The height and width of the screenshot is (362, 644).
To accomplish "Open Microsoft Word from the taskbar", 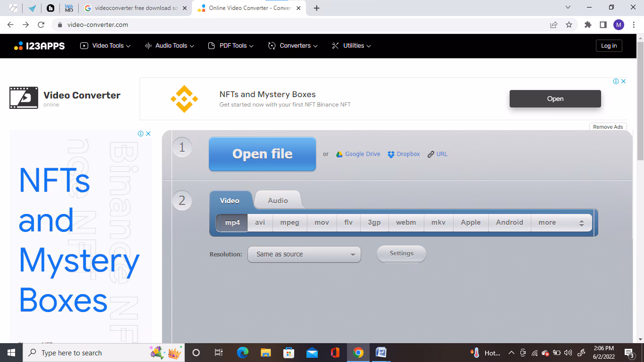I will coord(381,353).
